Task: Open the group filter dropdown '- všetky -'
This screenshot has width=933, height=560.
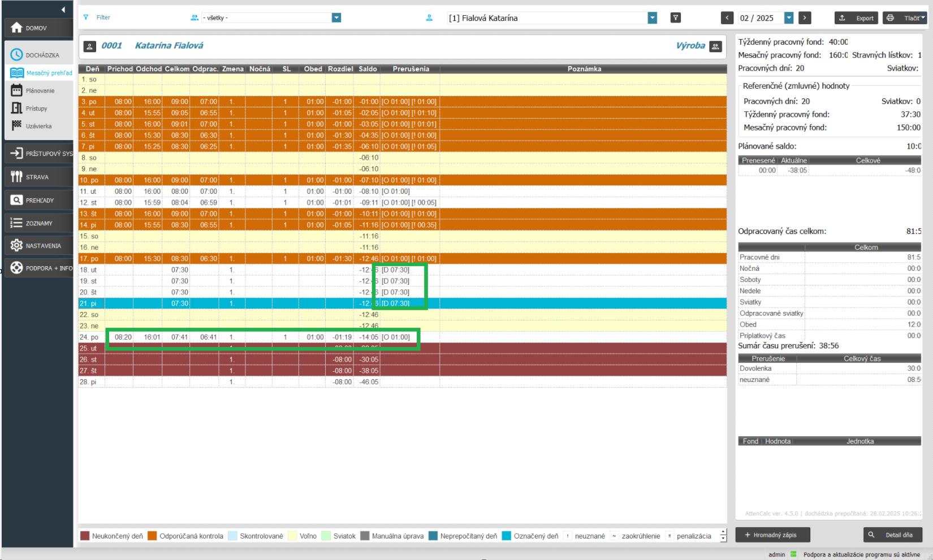Action: [x=336, y=18]
